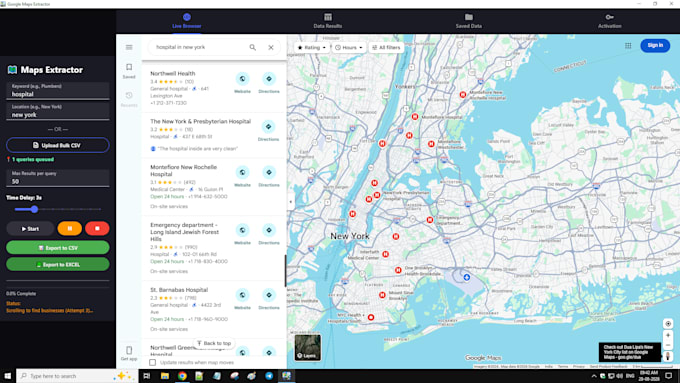The width and height of the screenshot is (680, 383).
Task: Open Google Maps hamburger menu
Action: (129, 47)
